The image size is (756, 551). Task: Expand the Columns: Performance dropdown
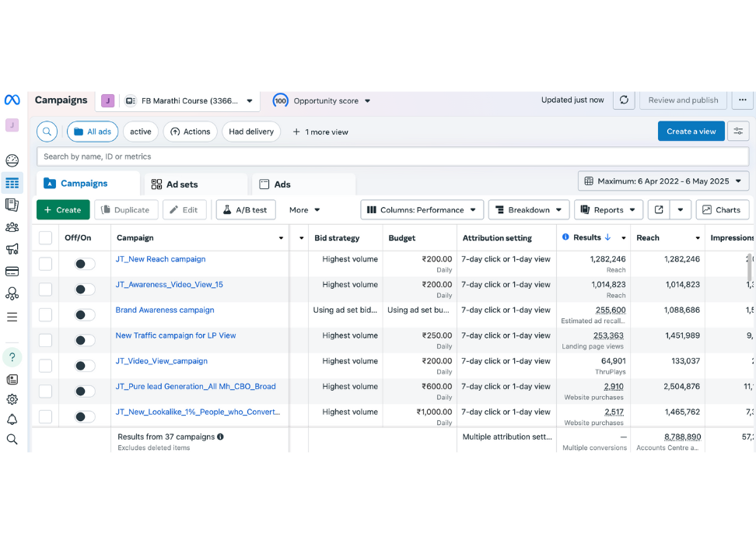[x=422, y=210]
